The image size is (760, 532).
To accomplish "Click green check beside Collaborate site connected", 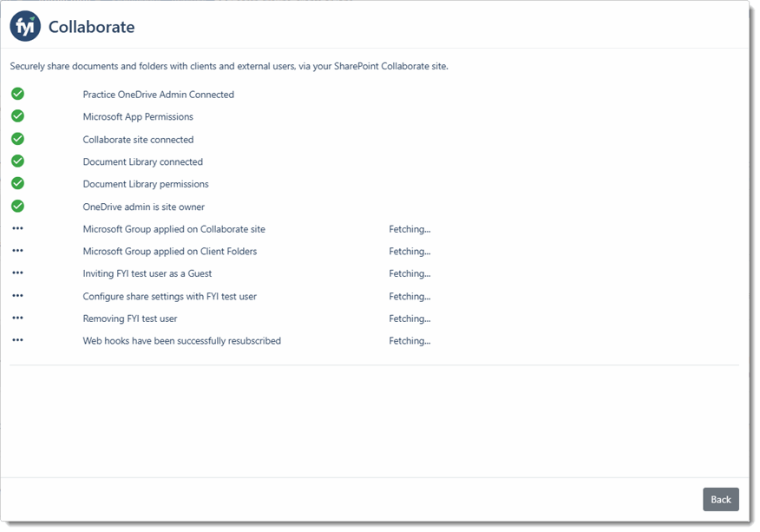I will (x=18, y=139).
